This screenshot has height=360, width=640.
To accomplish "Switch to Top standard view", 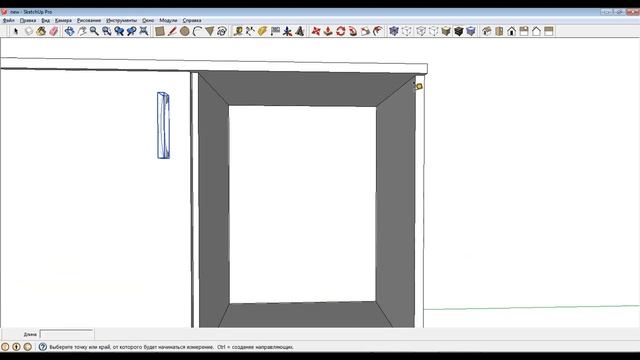I will 499,31.
